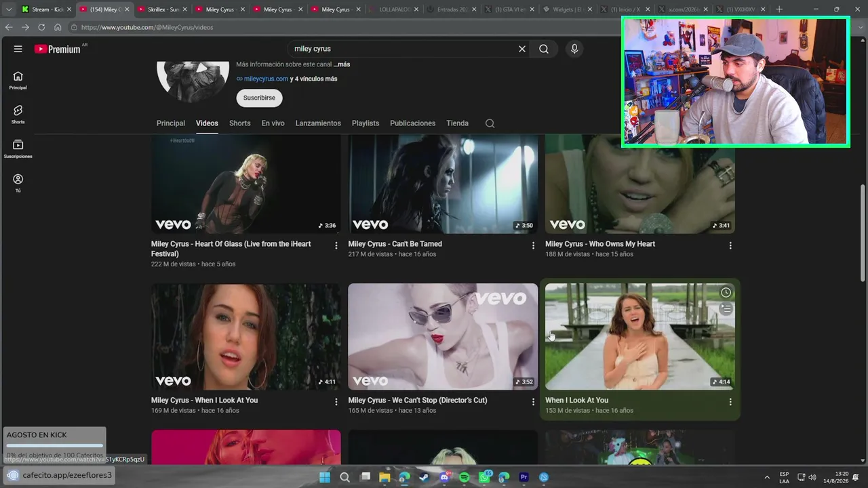Switch to the Publicaciones channel tab
This screenshot has height=488, width=868.
pyautogui.click(x=413, y=123)
